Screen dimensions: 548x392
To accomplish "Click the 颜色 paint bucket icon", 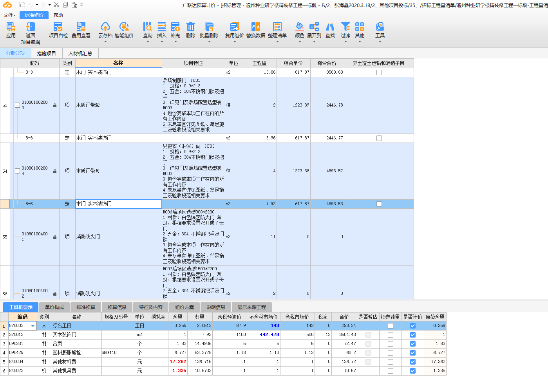I will pyautogui.click(x=300, y=27).
